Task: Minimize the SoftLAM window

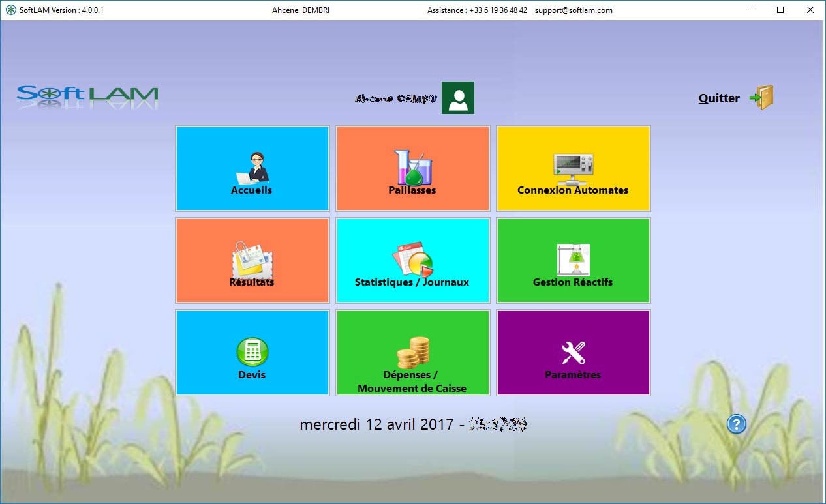Action: coord(750,10)
